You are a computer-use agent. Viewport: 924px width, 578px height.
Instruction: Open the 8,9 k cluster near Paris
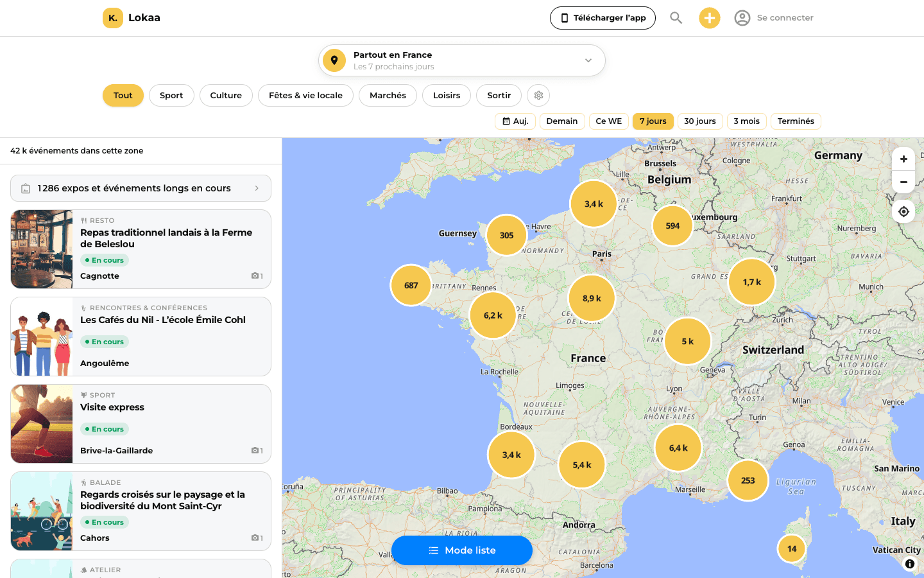[x=592, y=299]
